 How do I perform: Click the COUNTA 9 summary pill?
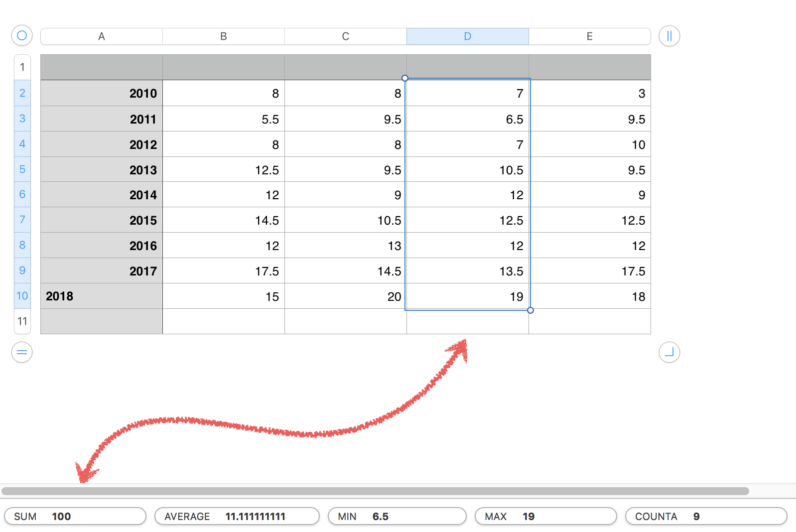click(706, 517)
